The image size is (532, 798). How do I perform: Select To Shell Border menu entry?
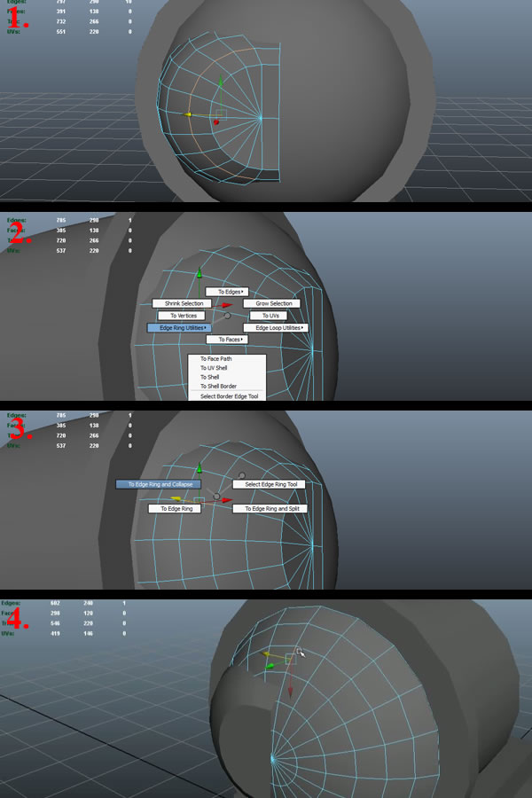[218, 387]
